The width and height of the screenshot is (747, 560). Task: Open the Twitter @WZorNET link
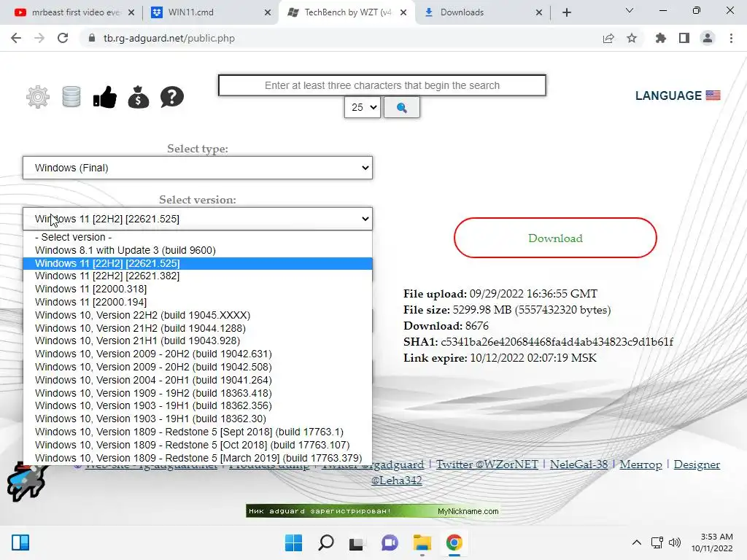(487, 464)
